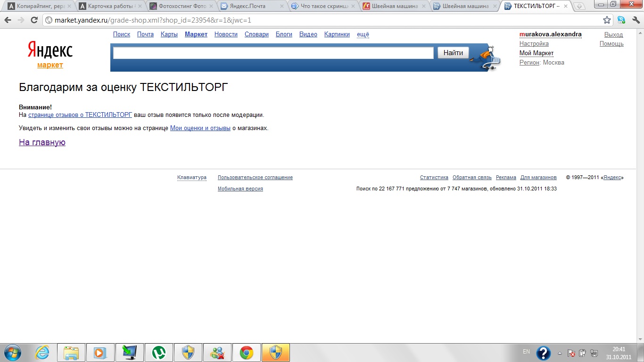Reload the page with refresh button

coord(34,20)
